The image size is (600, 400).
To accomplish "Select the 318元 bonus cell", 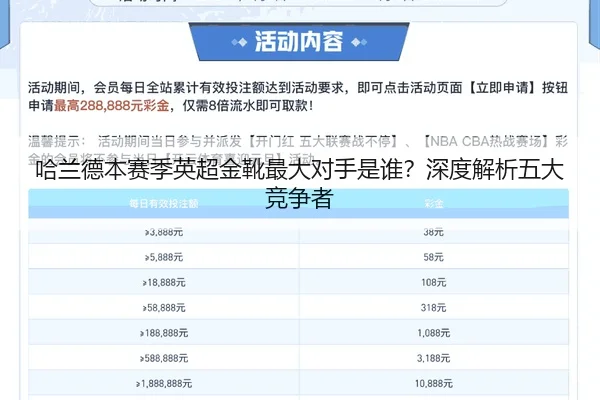I will [434, 307].
